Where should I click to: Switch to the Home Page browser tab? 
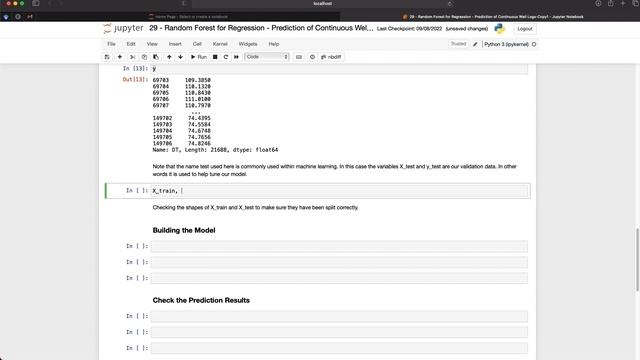[189, 17]
